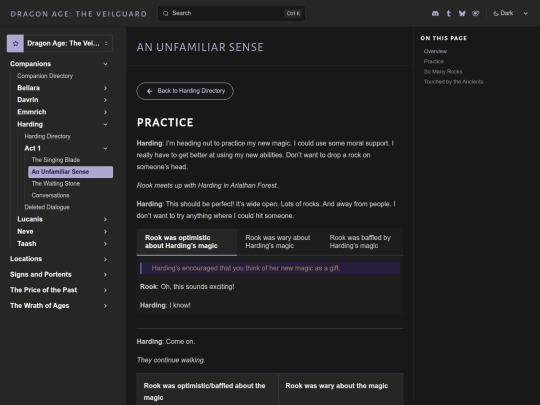Open the Discord link icon

[x=435, y=13]
